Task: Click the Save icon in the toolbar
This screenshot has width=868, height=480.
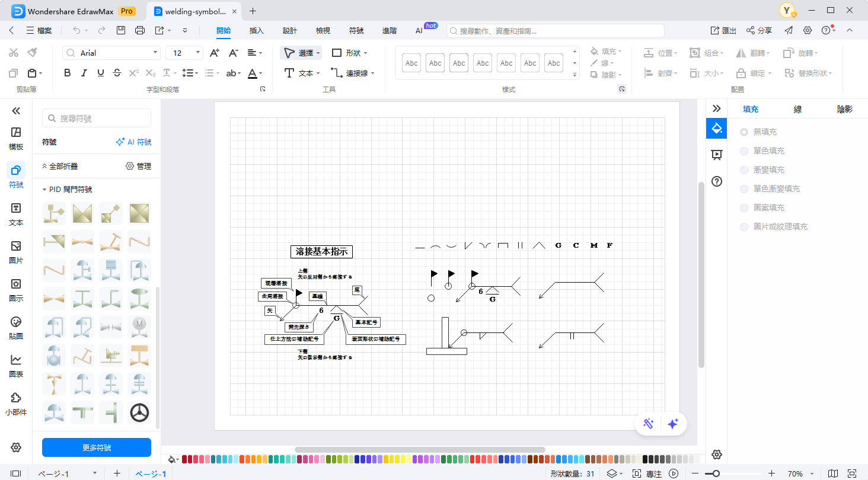Action: (121, 30)
